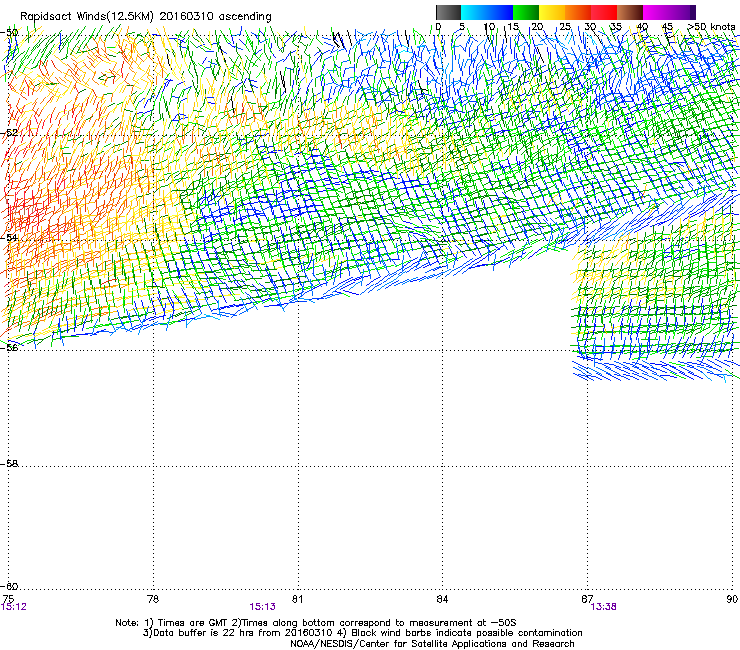This screenshot has width=740, height=650.
Task: Click the '-58' latitude label
Action: point(9,464)
